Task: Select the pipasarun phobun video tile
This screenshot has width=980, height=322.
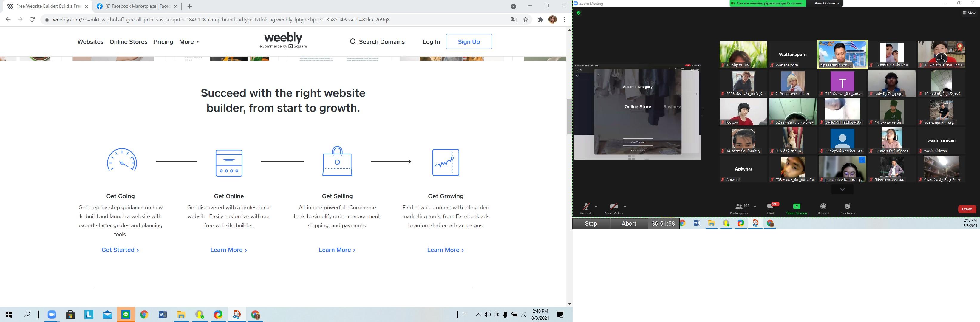Action: 842,54
